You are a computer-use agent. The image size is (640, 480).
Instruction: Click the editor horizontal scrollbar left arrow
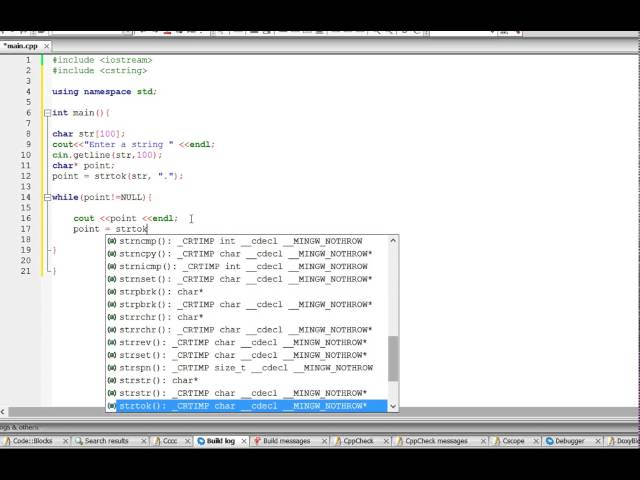(x=3, y=412)
